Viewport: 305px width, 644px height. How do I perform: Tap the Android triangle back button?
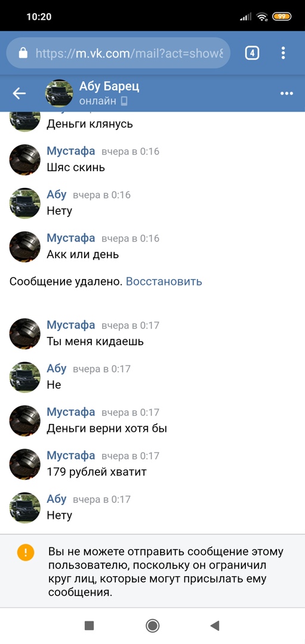click(x=214, y=626)
